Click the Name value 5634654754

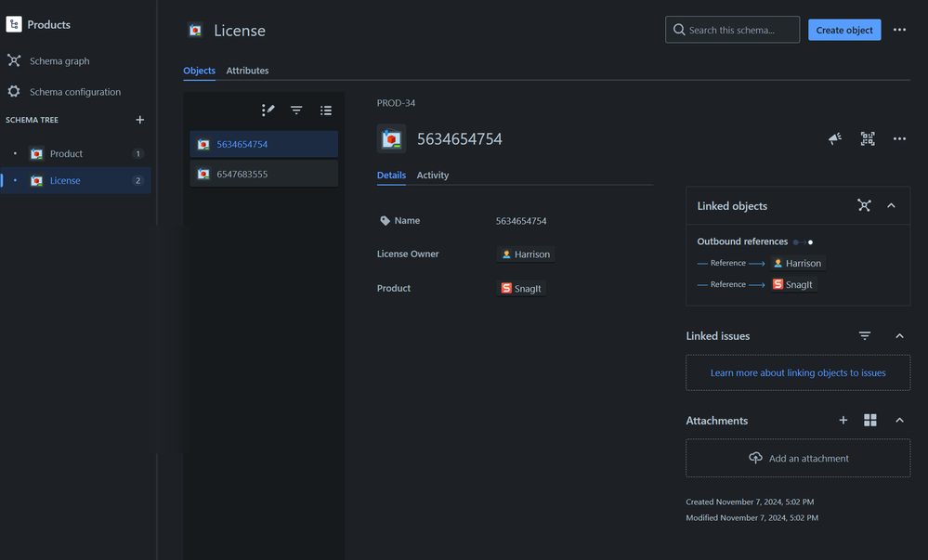(521, 221)
